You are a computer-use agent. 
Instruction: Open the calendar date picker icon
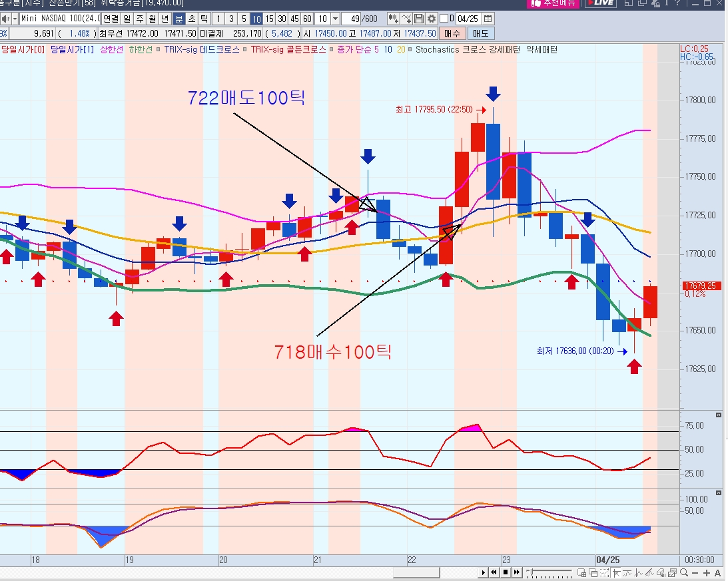click(x=488, y=19)
